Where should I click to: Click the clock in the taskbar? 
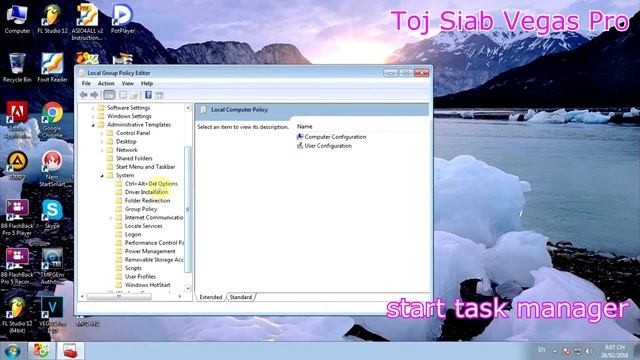tap(614, 351)
